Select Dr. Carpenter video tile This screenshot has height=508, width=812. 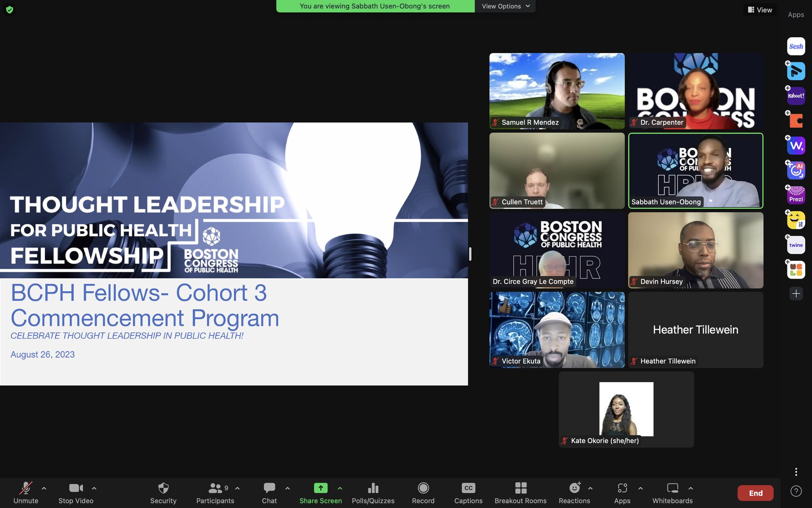(696, 91)
